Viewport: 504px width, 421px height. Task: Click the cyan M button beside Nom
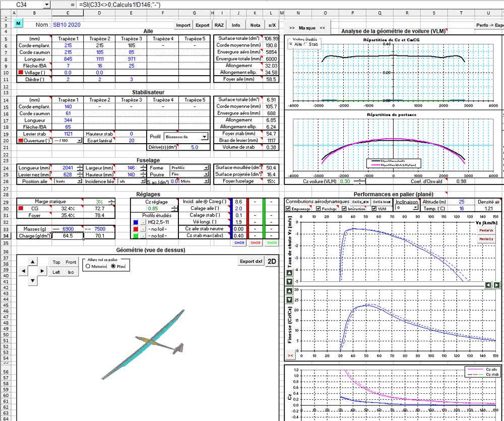click(x=18, y=24)
